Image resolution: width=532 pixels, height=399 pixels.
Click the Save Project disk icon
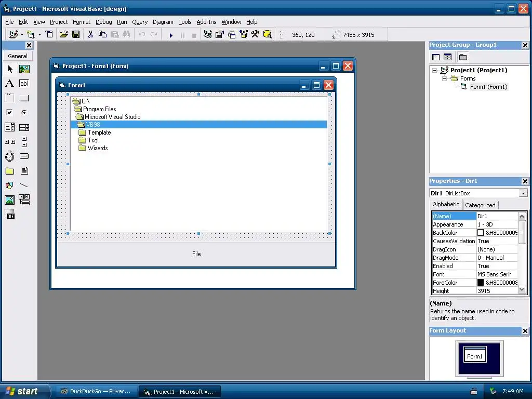click(76, 35)
